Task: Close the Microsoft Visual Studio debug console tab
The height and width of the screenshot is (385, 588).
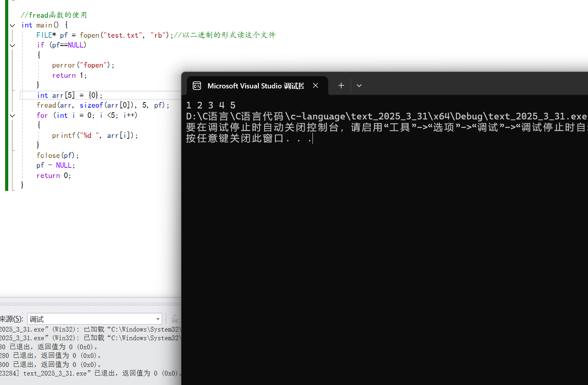Action: point(316,86)
